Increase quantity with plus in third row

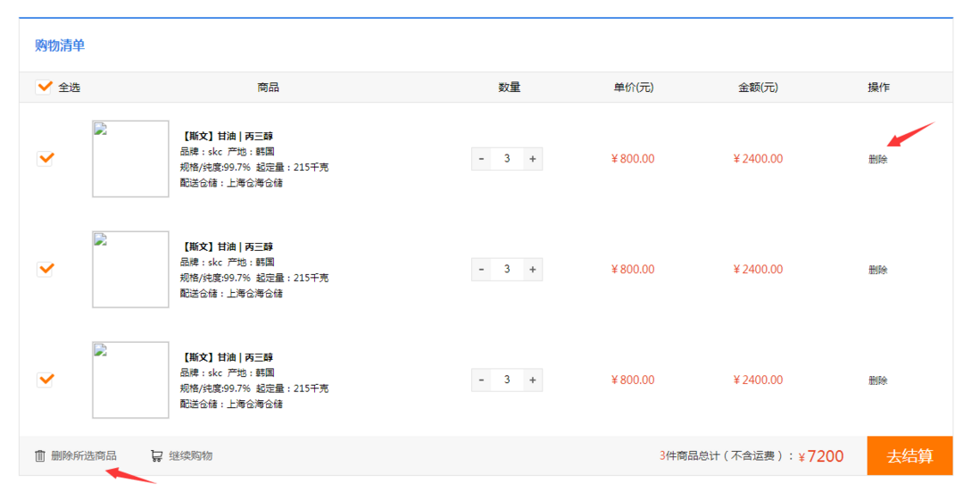[533, 380]
